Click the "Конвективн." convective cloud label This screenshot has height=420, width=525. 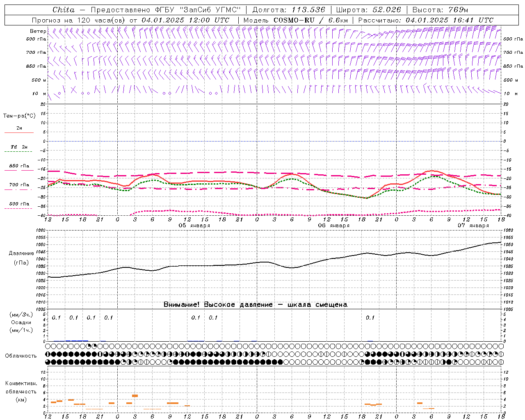click(21, 383)
